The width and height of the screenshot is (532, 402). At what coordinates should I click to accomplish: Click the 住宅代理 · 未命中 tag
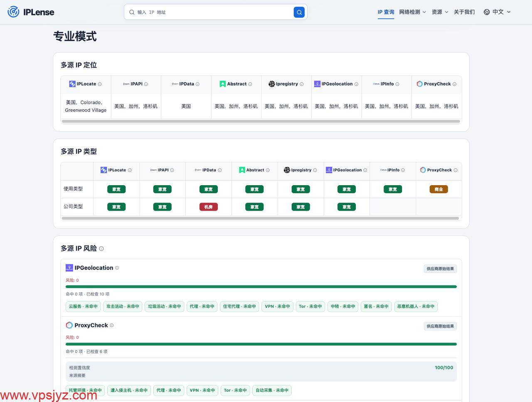(239, 306)
